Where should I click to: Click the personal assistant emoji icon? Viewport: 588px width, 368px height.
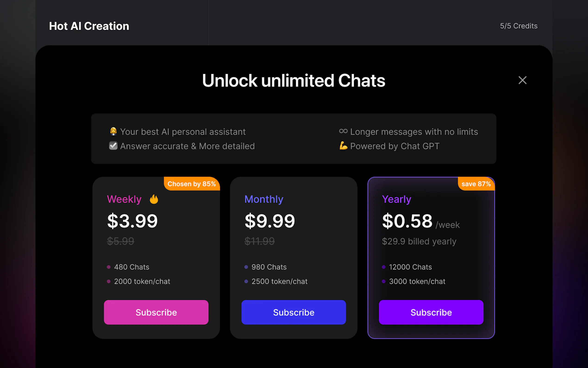click(113, 131)
